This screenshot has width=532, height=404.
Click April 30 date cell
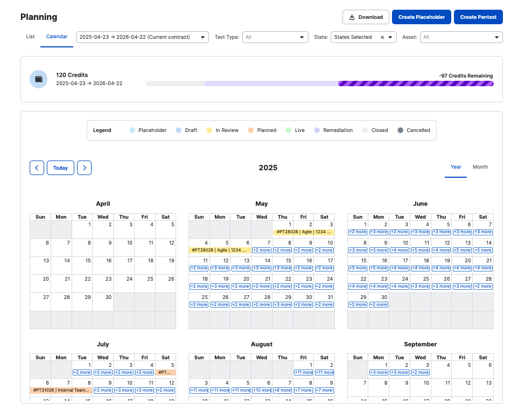click(x=103, y=302)
